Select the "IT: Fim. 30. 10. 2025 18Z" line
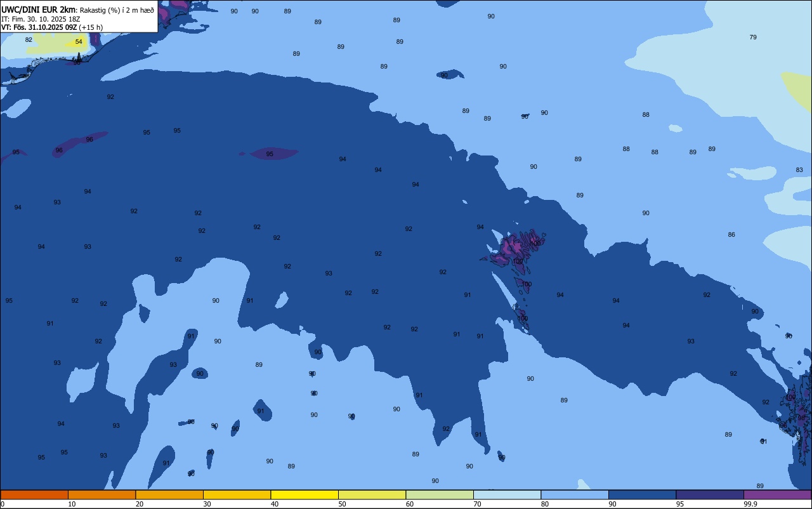Viewport: 812px width, 509px height. (x=41, y=19)
